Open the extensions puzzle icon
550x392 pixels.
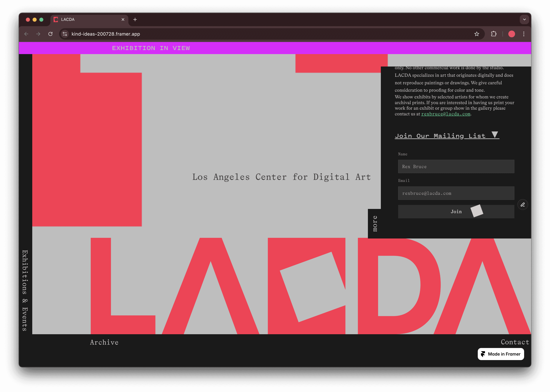[x=494, y=34]
